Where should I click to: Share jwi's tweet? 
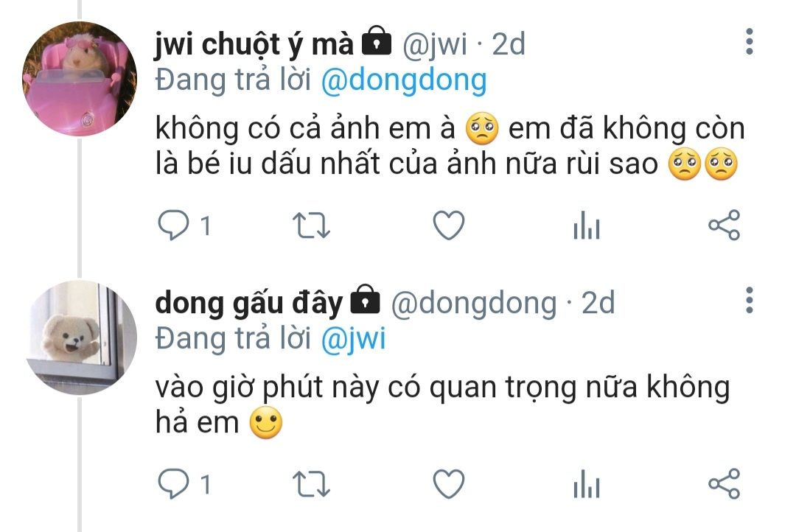tap(725, 225)
